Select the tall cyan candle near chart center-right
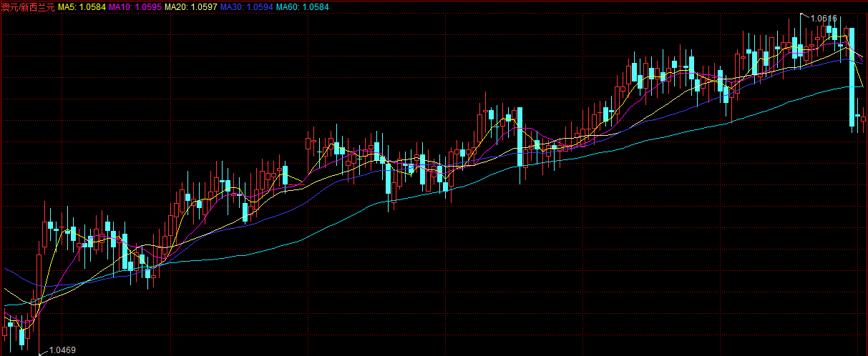 pyautogui.click(x=520, y=136)
